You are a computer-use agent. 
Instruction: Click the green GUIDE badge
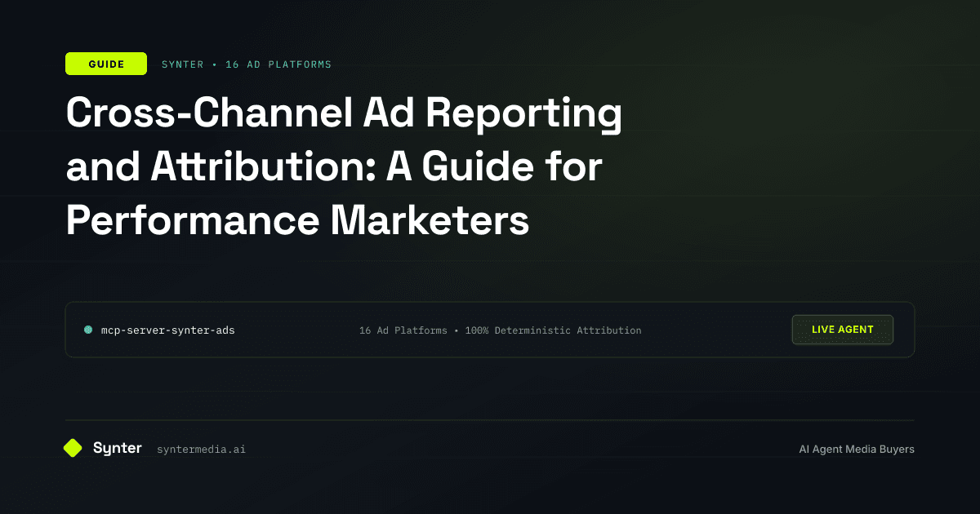[106, 64]
